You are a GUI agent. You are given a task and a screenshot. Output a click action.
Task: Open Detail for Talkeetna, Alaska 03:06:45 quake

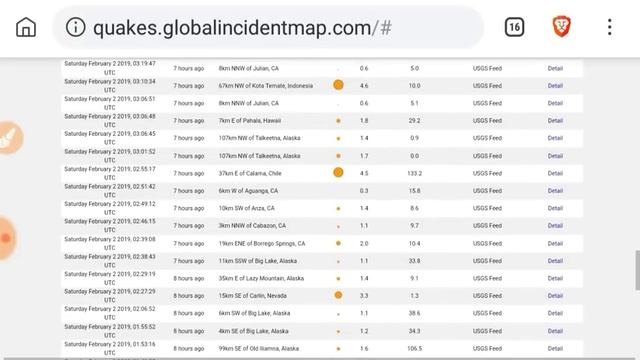[555, 138]
